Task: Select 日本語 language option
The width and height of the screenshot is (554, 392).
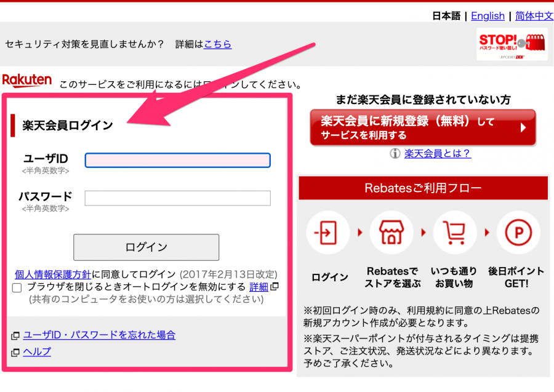Action: 446,16
